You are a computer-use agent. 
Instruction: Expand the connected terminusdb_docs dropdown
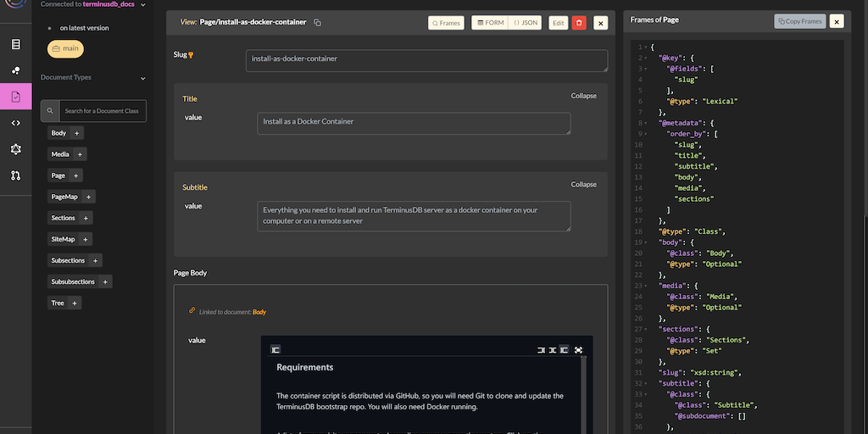(142, 5)
